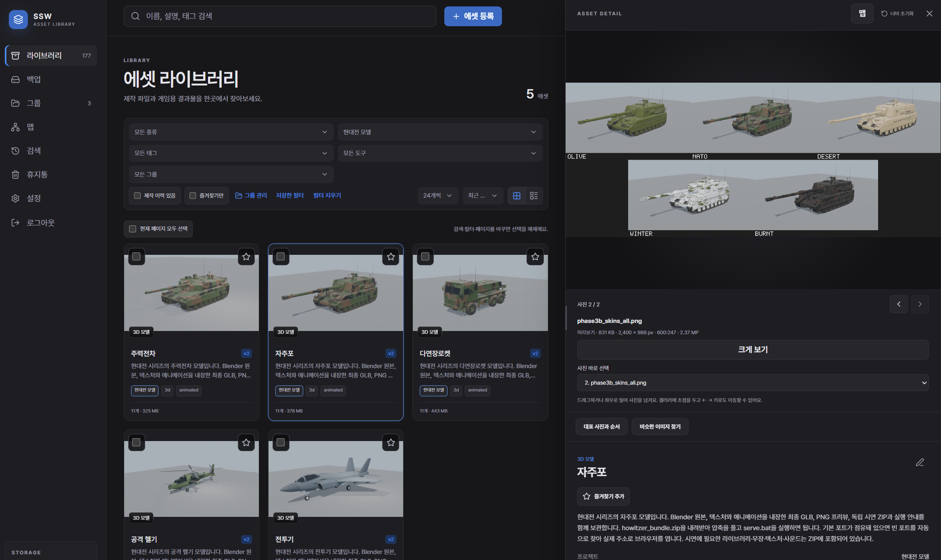Viewport: 941px width, 560px height.
Task: Go to 백업 in sidebar
Action: coord(51,79)
